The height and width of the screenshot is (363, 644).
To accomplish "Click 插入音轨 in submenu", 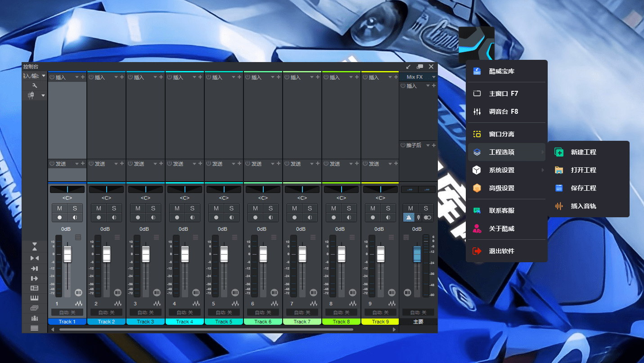I will (588, 206).
